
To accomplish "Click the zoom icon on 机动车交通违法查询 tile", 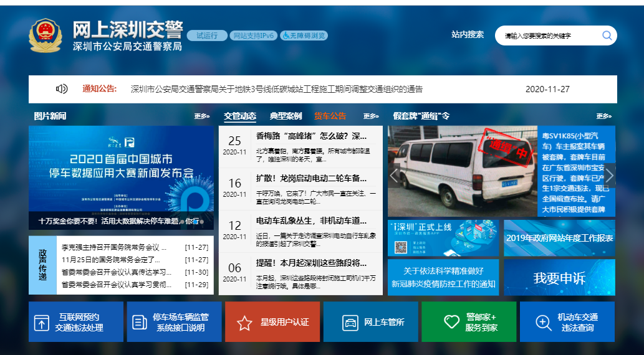I will coord(544,323).
